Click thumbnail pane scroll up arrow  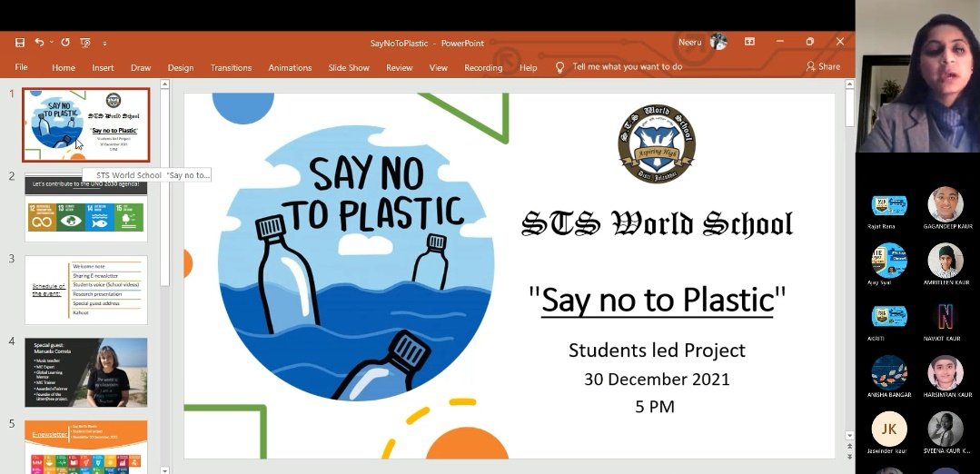[x=165, y=84]
